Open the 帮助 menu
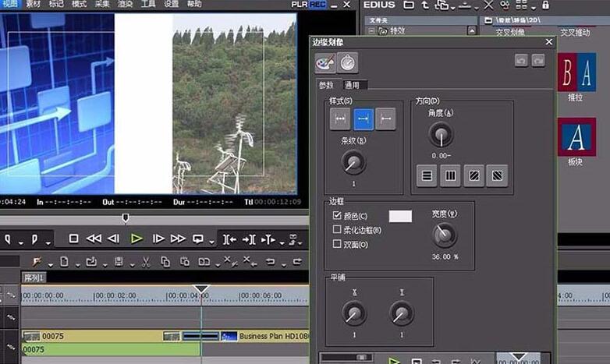This screenshot has height=364, width=610. pos(194,5)
